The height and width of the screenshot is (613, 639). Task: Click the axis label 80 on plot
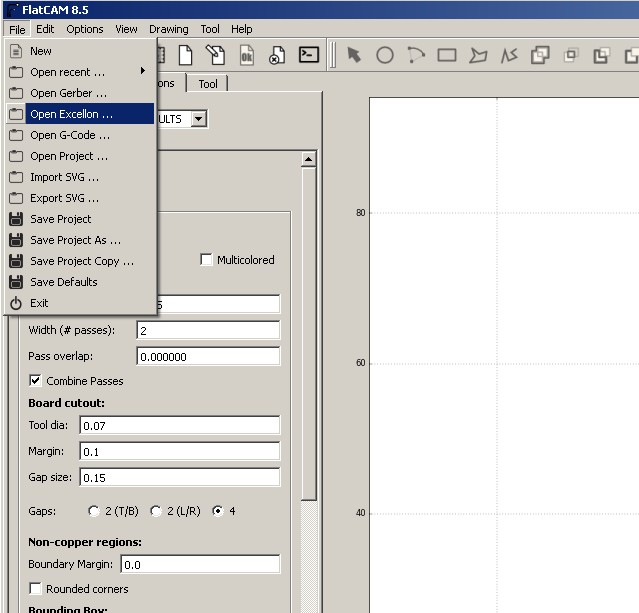coord(361,213)
